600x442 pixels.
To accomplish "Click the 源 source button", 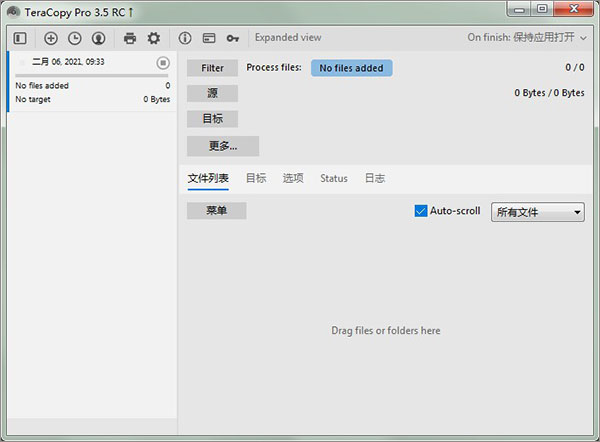I will pyautogui.click(x=212, y=93).
